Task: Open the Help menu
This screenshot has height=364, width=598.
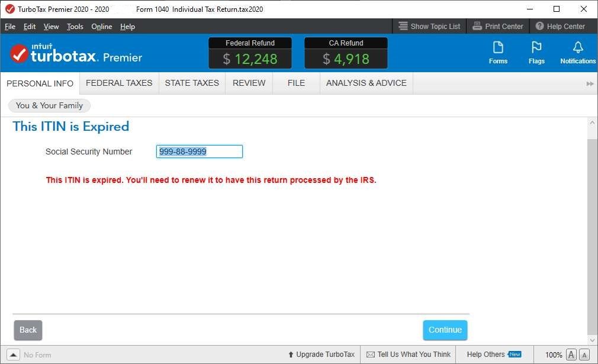Action: [127, 27]
